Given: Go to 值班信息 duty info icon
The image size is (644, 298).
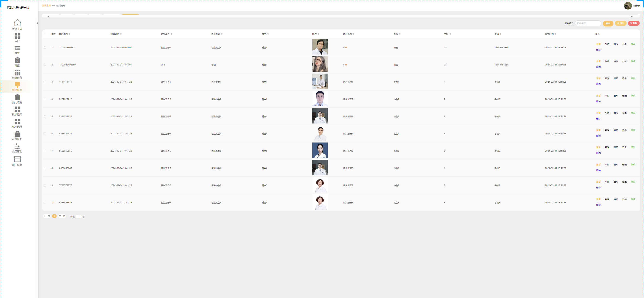Looking at the screenshot, I should 17,72.
